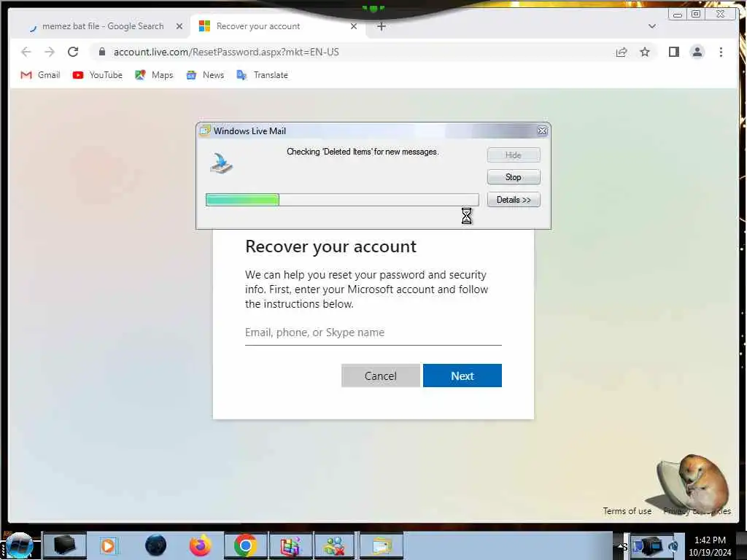Open the Windows Start menu orb
The height and width of the screenshot is (560, 747).
point(20,545)
